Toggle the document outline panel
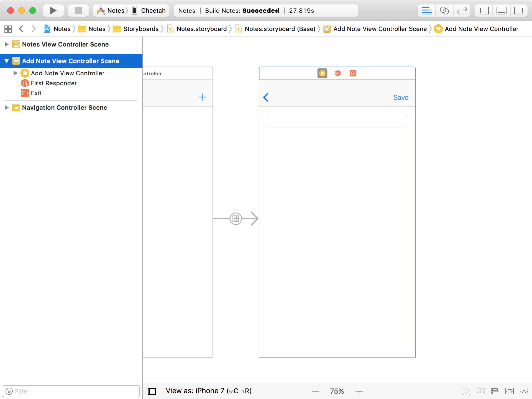This screenshot has width=532, height=399. click(152, 391)
